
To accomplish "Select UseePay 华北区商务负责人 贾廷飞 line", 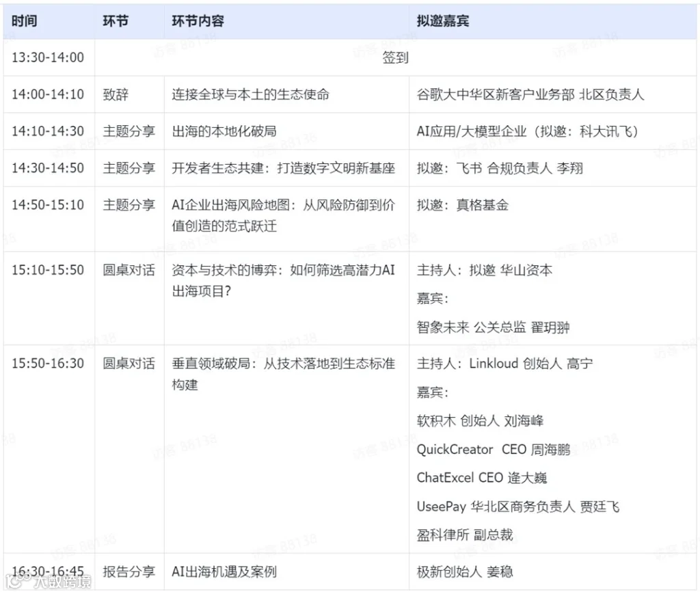I will coord(518,507).
